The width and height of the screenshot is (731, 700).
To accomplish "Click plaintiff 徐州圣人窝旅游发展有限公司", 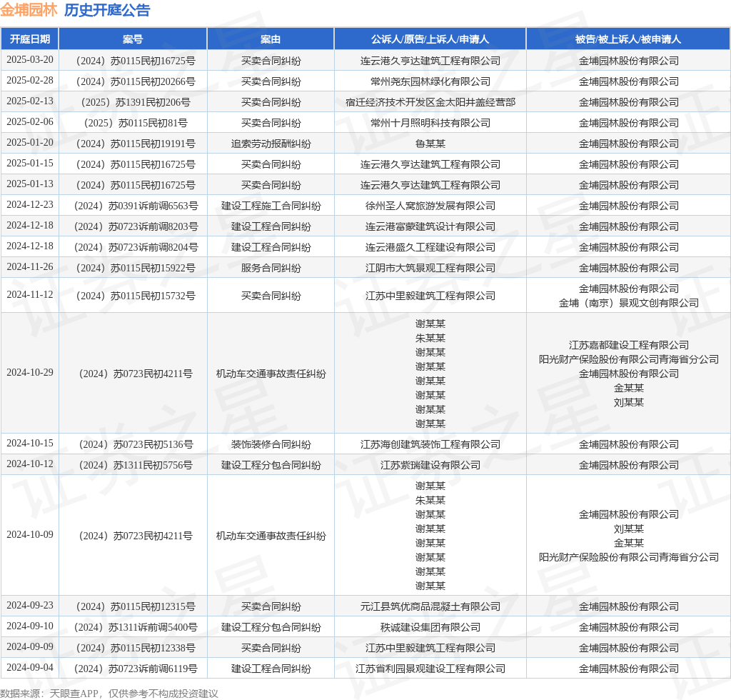I will 430,206.
